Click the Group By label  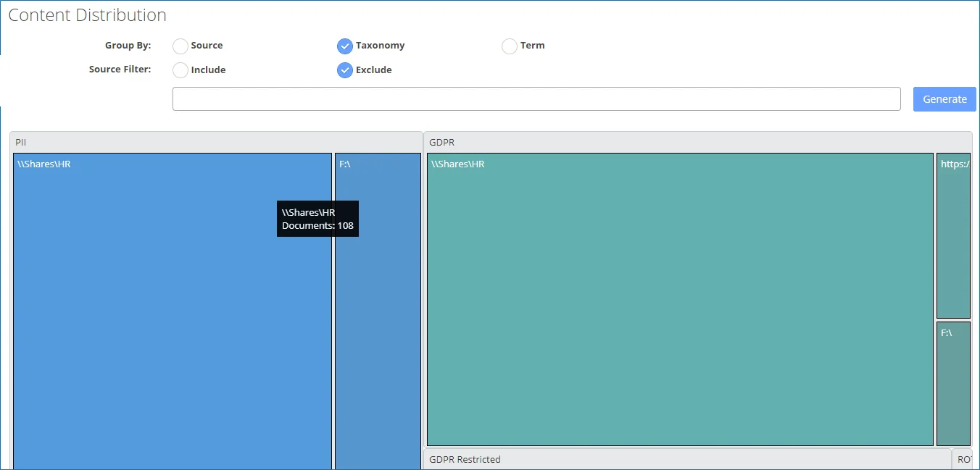pyautogui.click(x=128, y=46)
